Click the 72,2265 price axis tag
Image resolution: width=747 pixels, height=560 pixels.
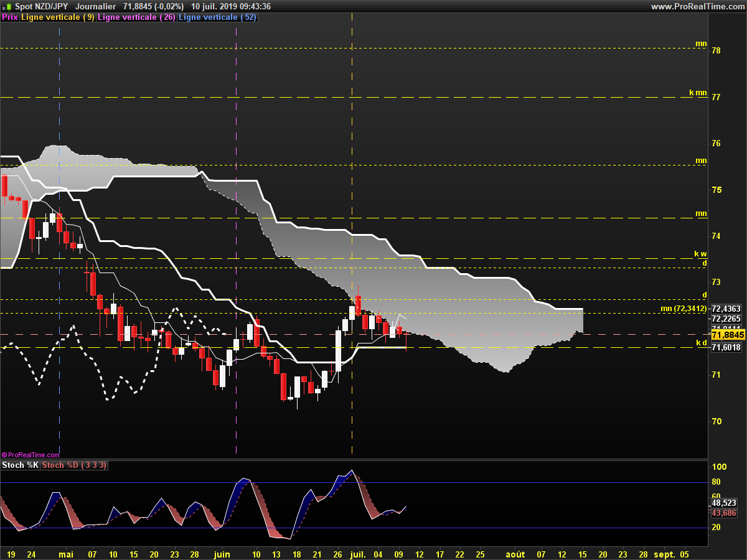coord(726,318)
